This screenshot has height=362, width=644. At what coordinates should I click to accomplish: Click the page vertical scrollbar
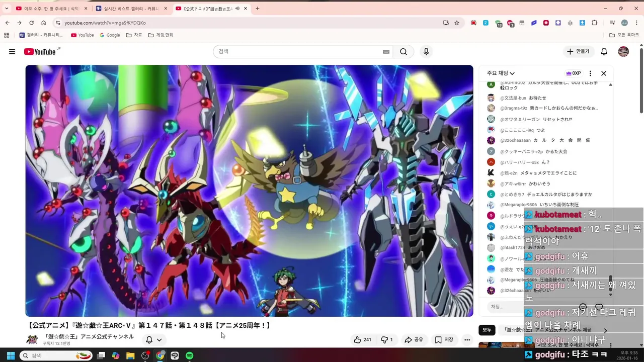(x=641, y=80)
